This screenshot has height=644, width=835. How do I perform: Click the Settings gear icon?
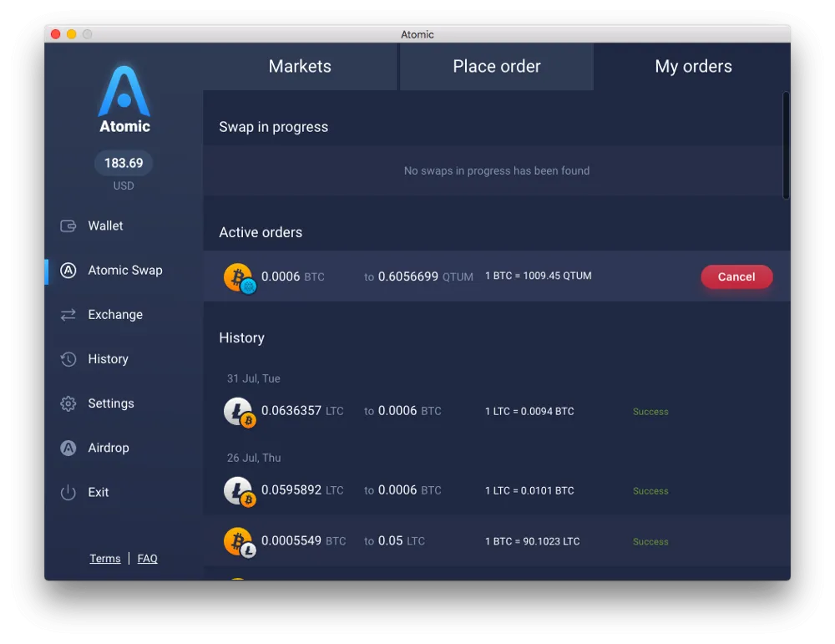(x=68, y=403)
